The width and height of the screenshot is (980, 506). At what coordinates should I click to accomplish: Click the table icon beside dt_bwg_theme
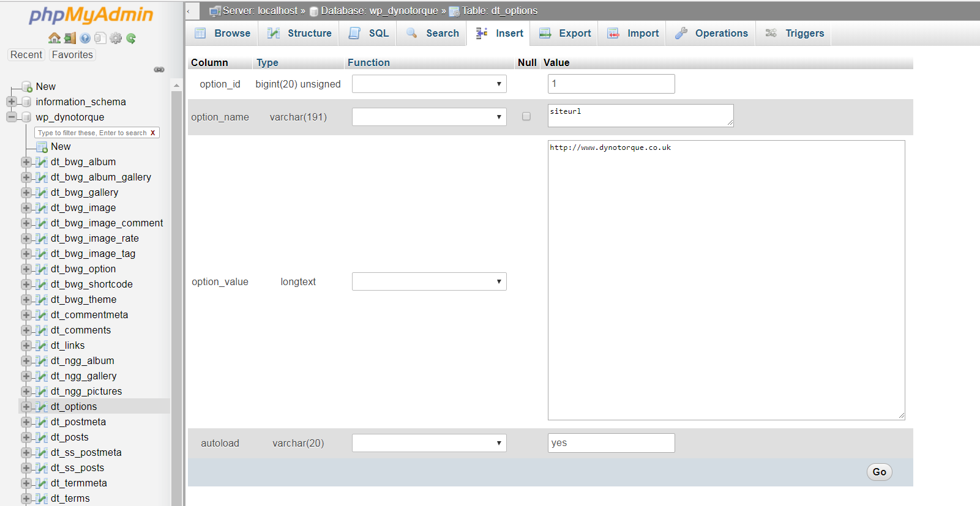click(42, 300)
